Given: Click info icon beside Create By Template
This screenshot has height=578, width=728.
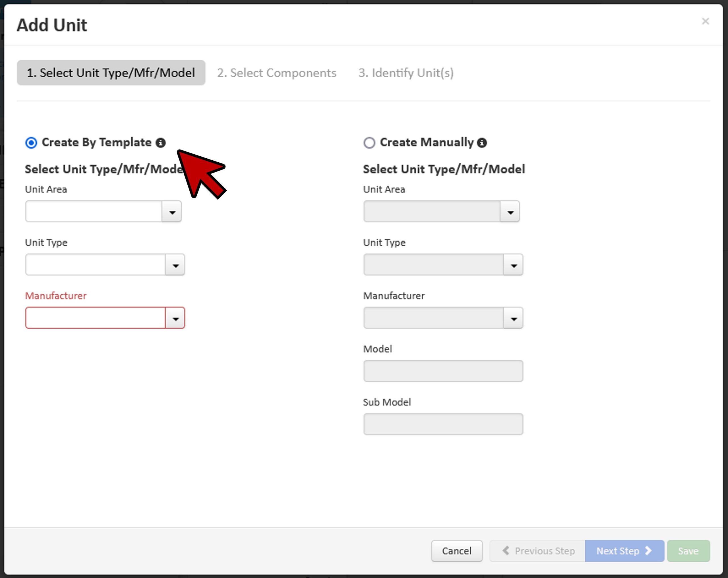Looking at the screenshot, I should pos(160,143).
